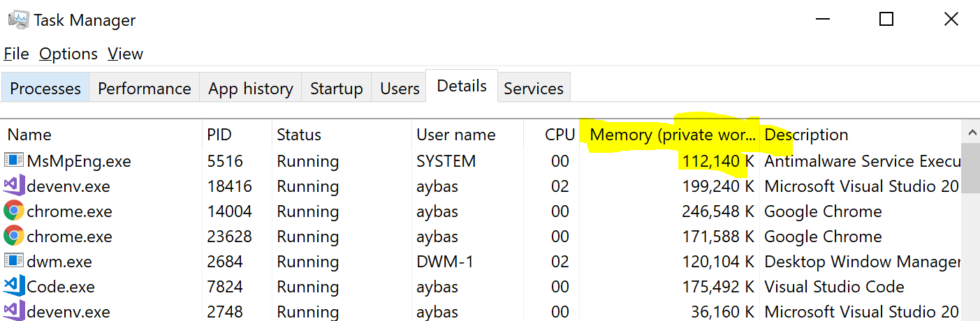Switch to the Startup tab
The image size is (980, 321).
tap(337, 89)
